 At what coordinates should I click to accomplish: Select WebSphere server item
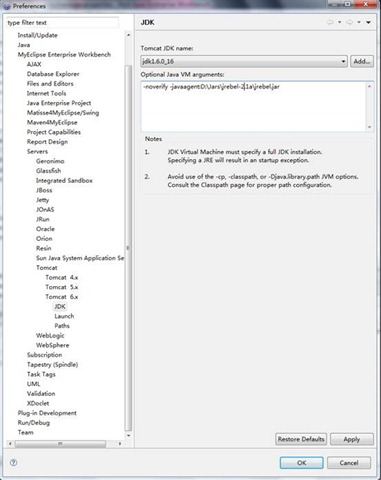coord(53,345)
